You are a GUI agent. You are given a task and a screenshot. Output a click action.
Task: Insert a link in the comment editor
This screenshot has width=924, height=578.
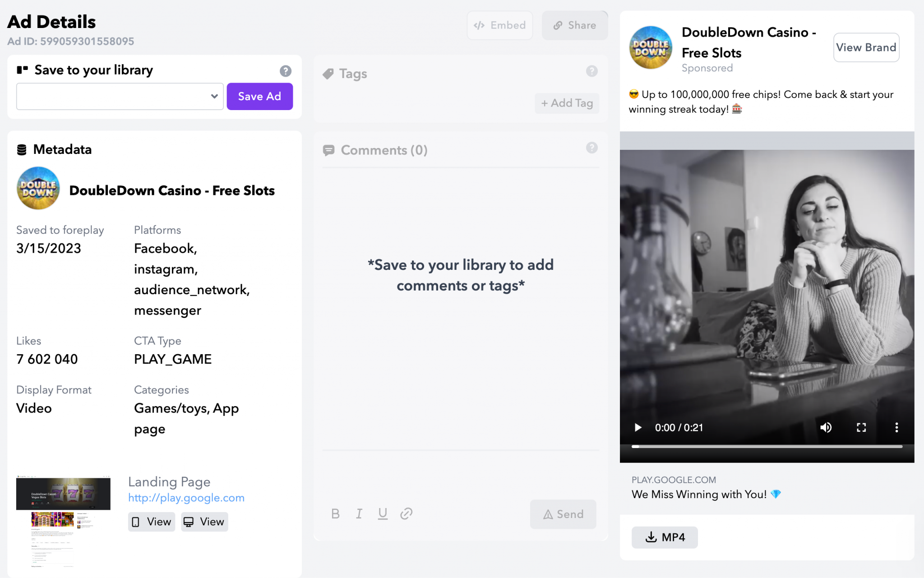click(x=407, y=513)
